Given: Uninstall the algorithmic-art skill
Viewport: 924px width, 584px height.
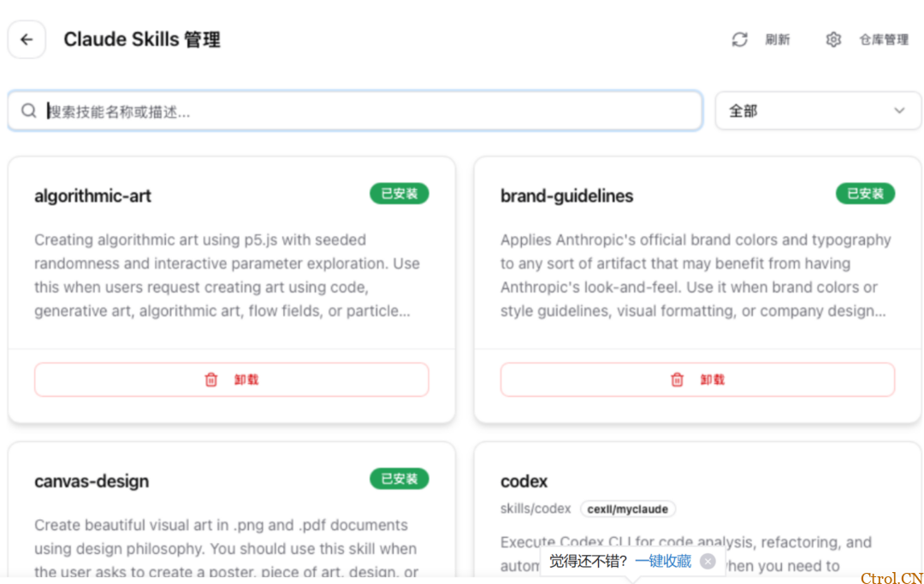Looking at the screenshot, I should coord(232,380).
